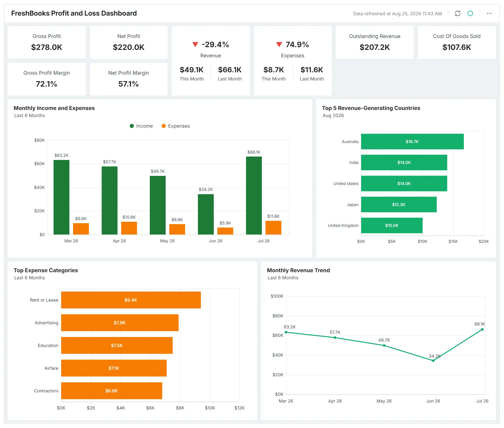Select the Jun 26 expenses bar $5.9K
Image resolution: width=504 pixels, height=428 pixels.
pos(225,231)
